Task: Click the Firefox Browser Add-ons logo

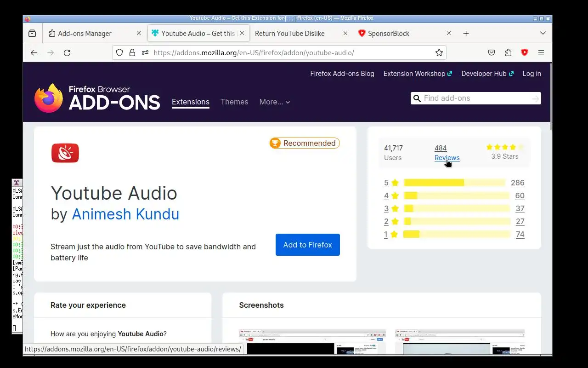Action: point(97,98)
